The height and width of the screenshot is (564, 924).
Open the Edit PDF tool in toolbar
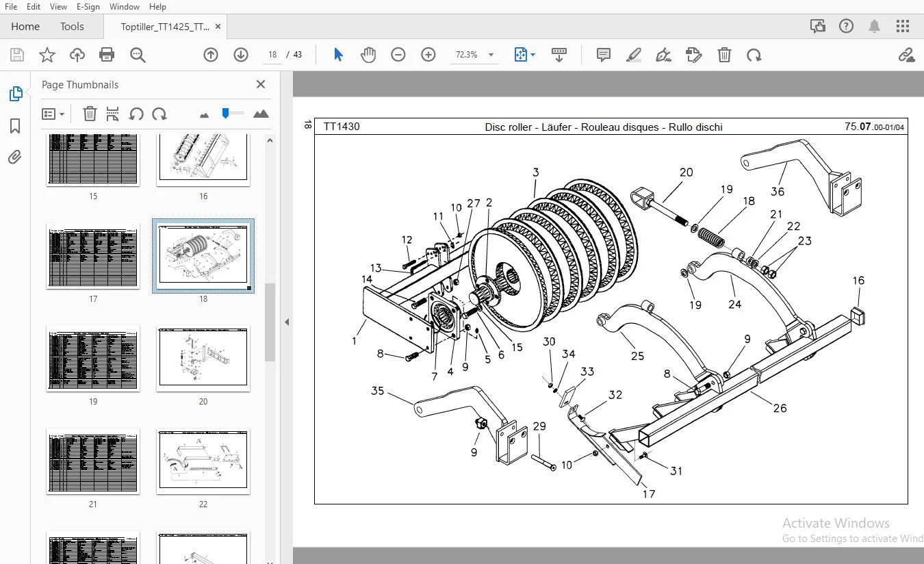coord(694,55)
